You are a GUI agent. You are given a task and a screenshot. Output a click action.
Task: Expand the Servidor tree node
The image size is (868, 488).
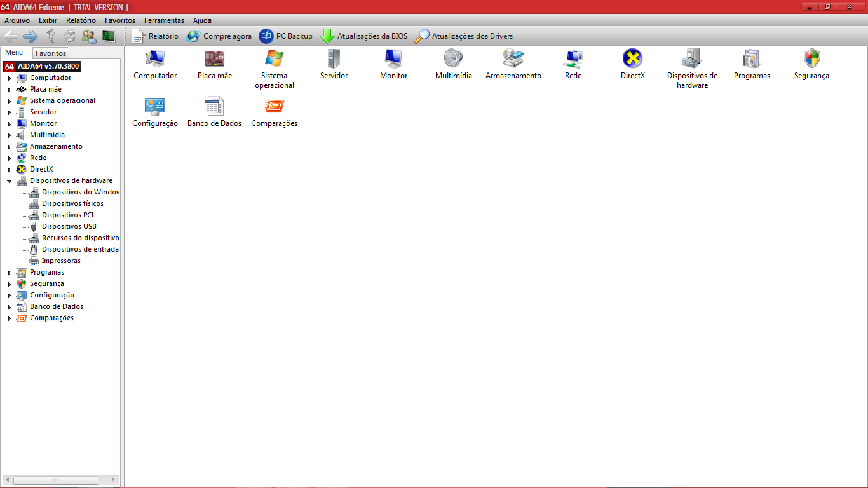click(10, 112)
